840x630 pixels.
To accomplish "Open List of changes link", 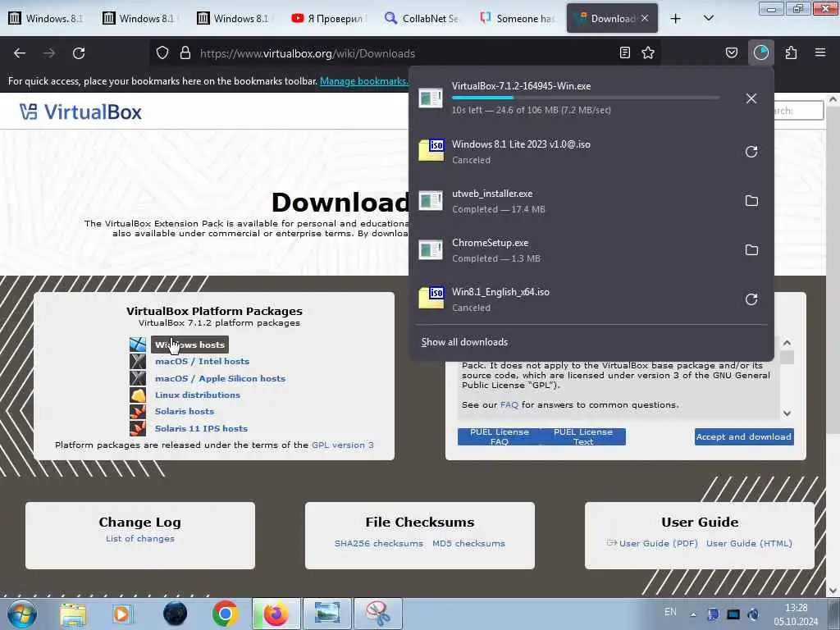I will click(x=139, y=538).
